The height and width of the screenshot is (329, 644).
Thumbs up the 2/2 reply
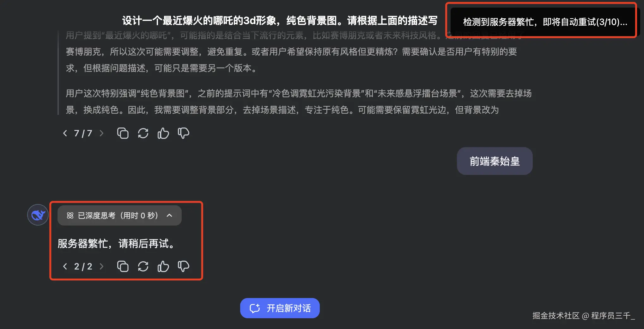click(163, 266)
